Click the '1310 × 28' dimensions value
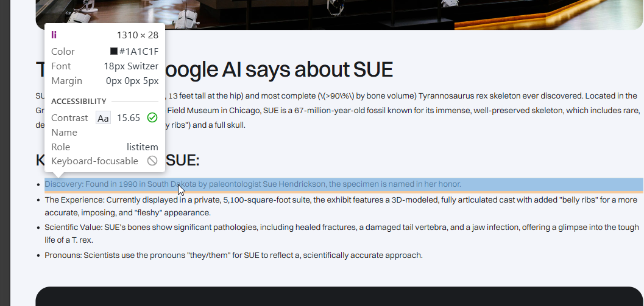This screenshot has height=306, width=644. tap(138, 35)
